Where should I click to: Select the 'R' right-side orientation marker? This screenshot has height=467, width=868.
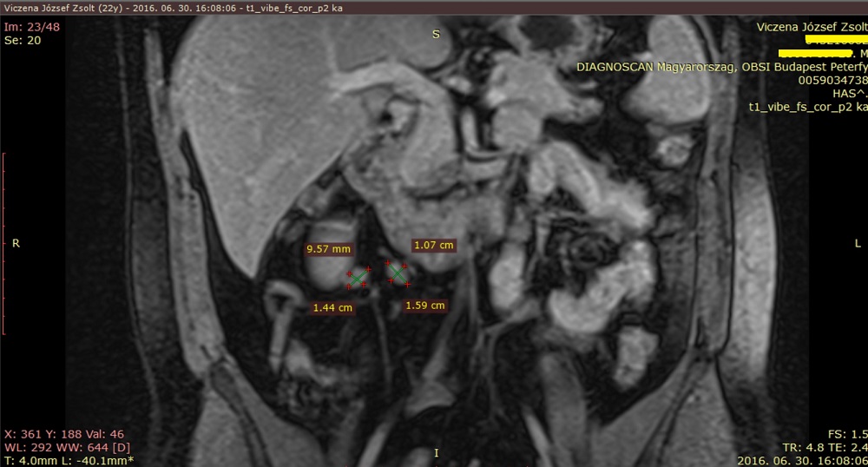16,244
